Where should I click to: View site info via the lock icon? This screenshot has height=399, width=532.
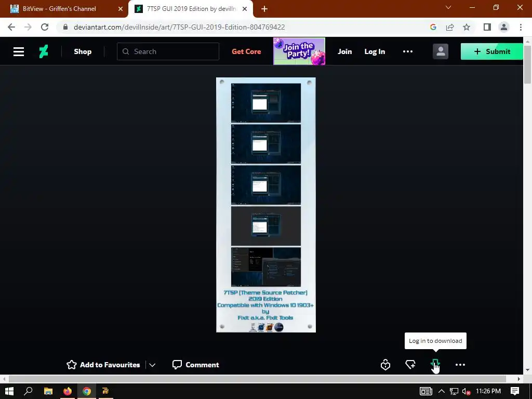click(65, 27)
